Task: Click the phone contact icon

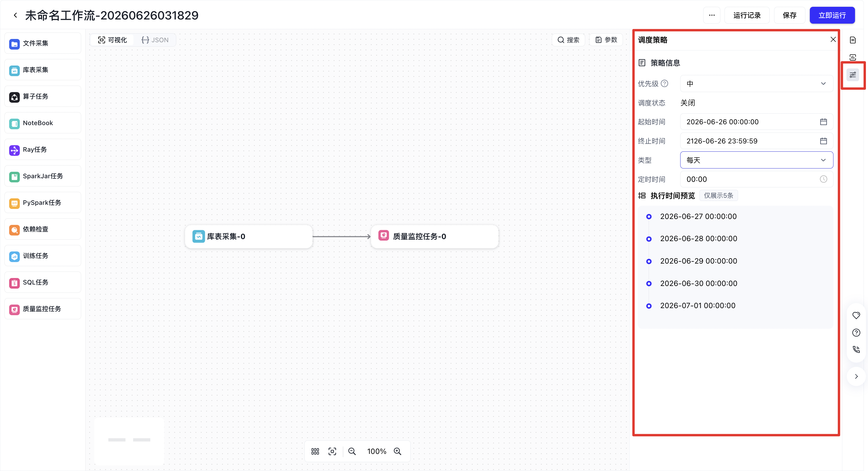Action: click(x=856, y=350)
